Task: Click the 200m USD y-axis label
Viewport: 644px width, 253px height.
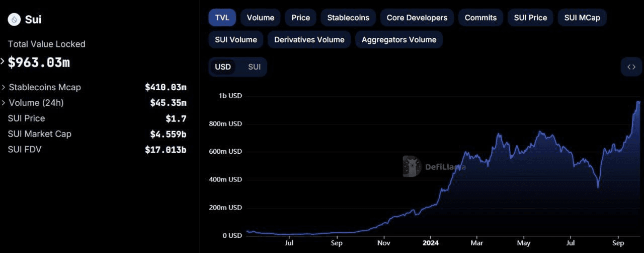Action: click(226, 208)
